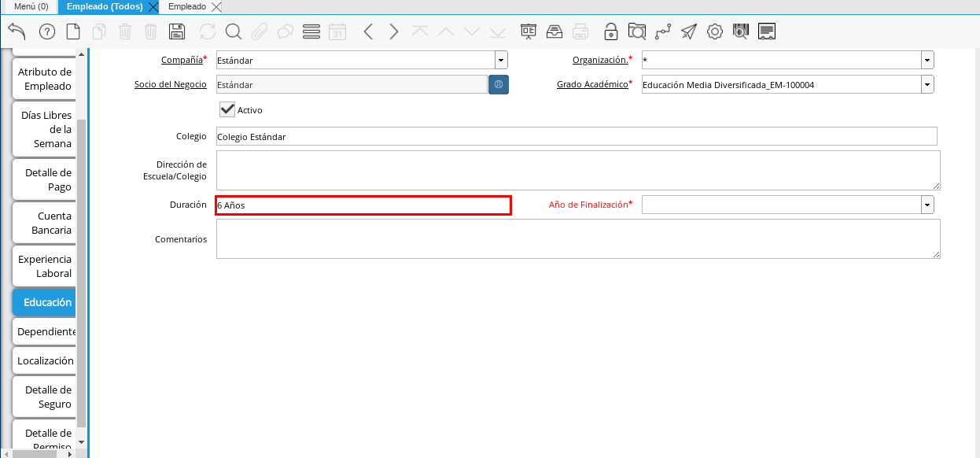980x458 pixels.
Task: Open the Días Libres de la Semana side tab
Action: (45, 129)
